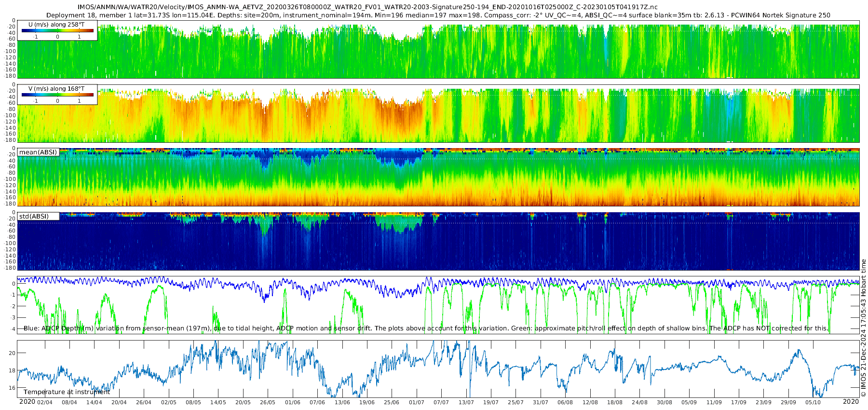Click the 01/07 date tick label
Image resolution: width=868 pixels, height=410 pixels.
(x=417, y=402)
